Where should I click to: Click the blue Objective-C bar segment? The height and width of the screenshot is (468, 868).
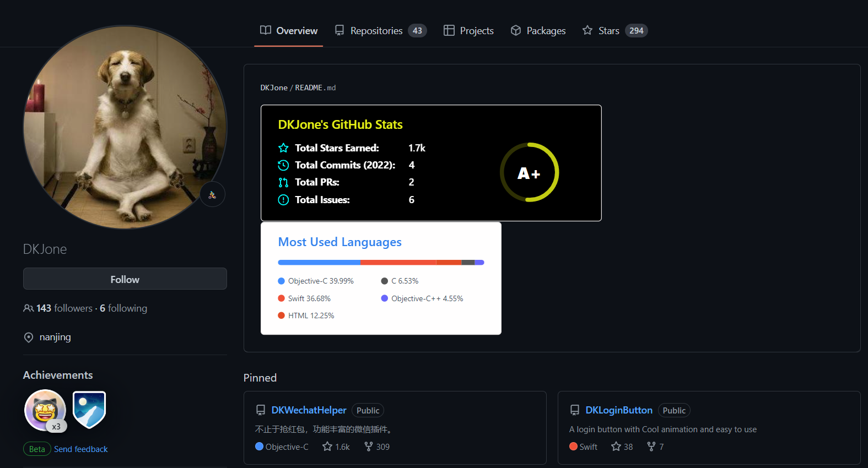(x=319, y=263)
